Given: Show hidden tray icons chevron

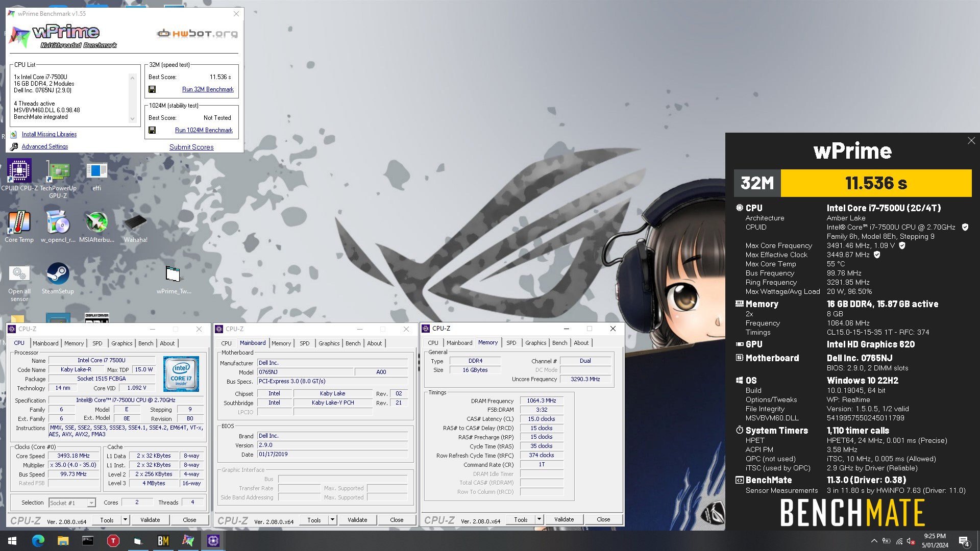Looking at the screenshot, I should [874, 541].
